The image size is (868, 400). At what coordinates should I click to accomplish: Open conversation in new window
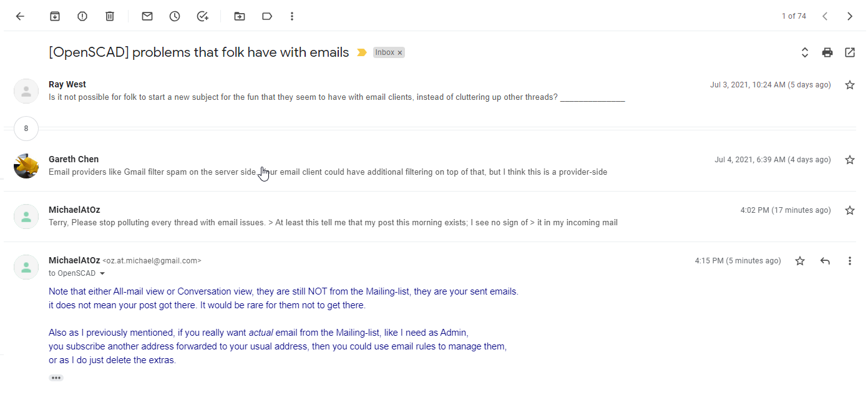(850, 52)
